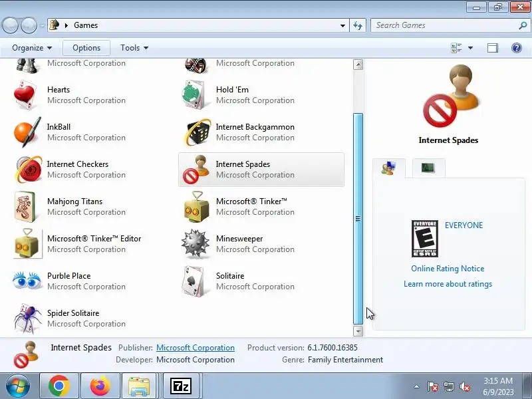Screen dimensions: 532x399
Task: Show hidden tray icons arrow
Action: [417, 386]
